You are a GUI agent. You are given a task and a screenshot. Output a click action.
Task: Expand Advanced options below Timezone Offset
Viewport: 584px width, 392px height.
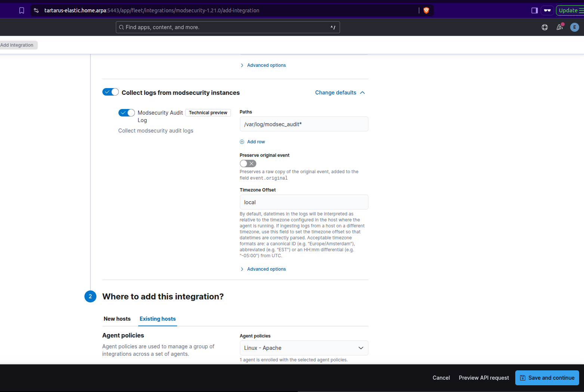tap(266, 269)
